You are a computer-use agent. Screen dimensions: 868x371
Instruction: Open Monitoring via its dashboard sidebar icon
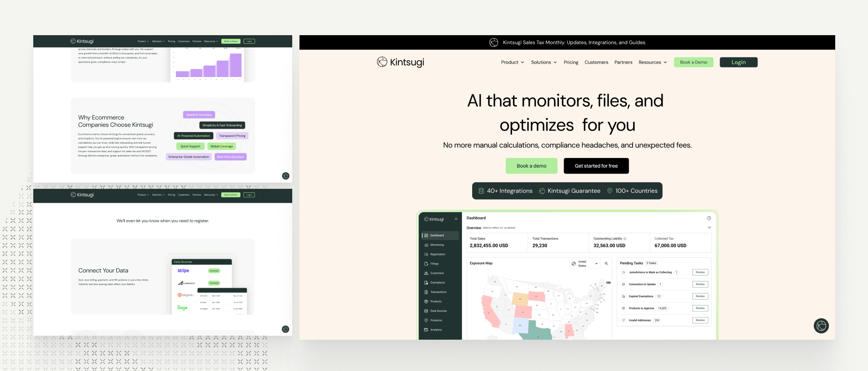point(426,245)
